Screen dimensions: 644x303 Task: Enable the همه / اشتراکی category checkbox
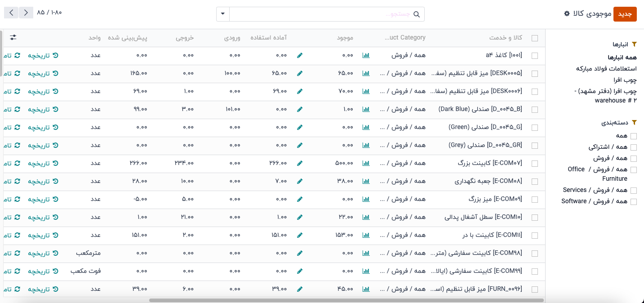pos(634,147)
